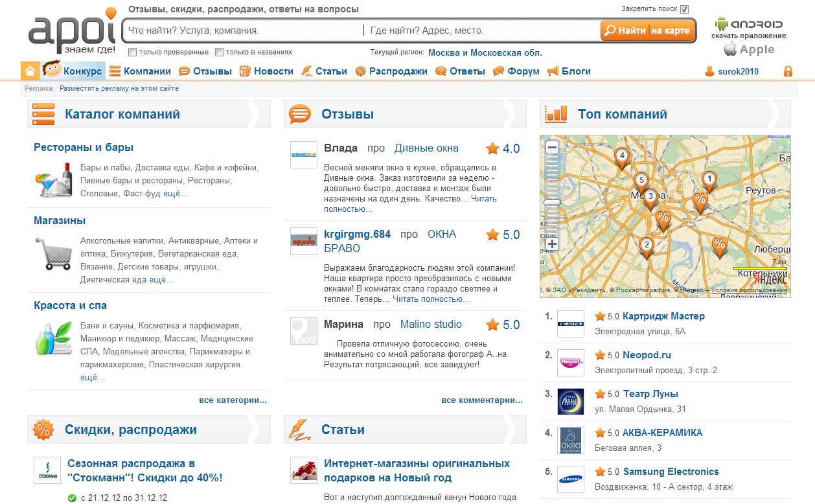This screenshot has height=504, width=815.
Task: Click the Театр Луны company logo
Action: pyautogui.click(x=571, y=402)
